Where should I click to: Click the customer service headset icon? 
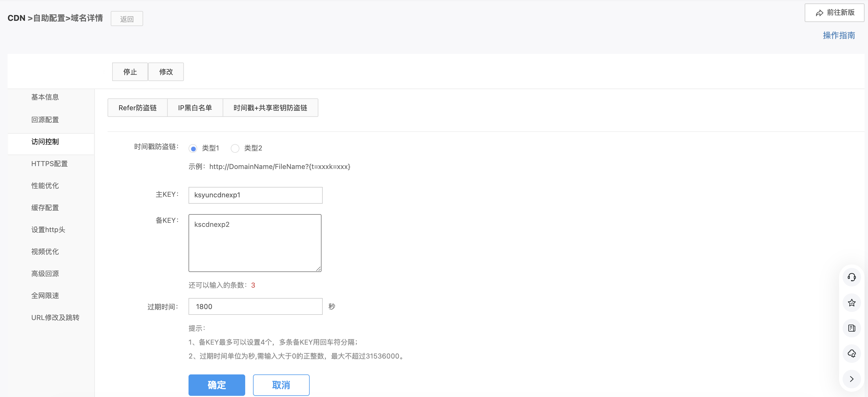pos(851,277)
